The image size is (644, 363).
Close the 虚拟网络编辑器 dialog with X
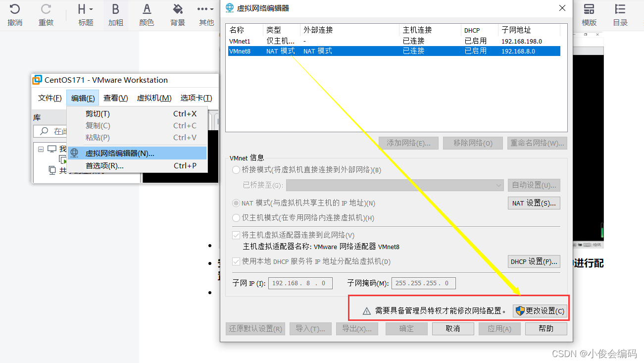click(x=562, y=8)
